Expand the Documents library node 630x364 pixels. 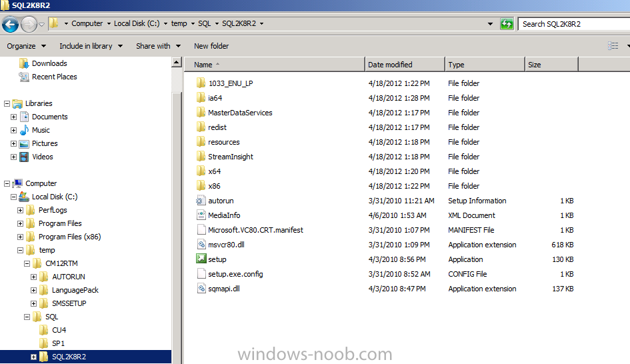click(13, 117)
